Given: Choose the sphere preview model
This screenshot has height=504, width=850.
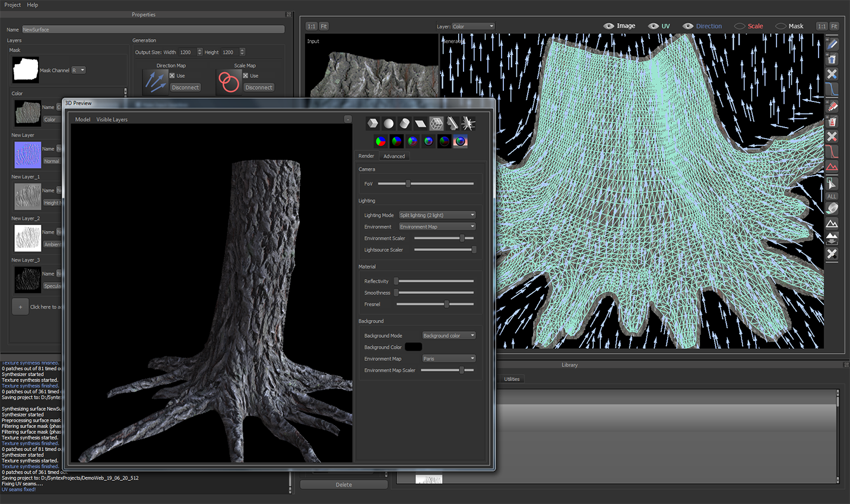Looking at the screenshot, I should coord(388,123).
